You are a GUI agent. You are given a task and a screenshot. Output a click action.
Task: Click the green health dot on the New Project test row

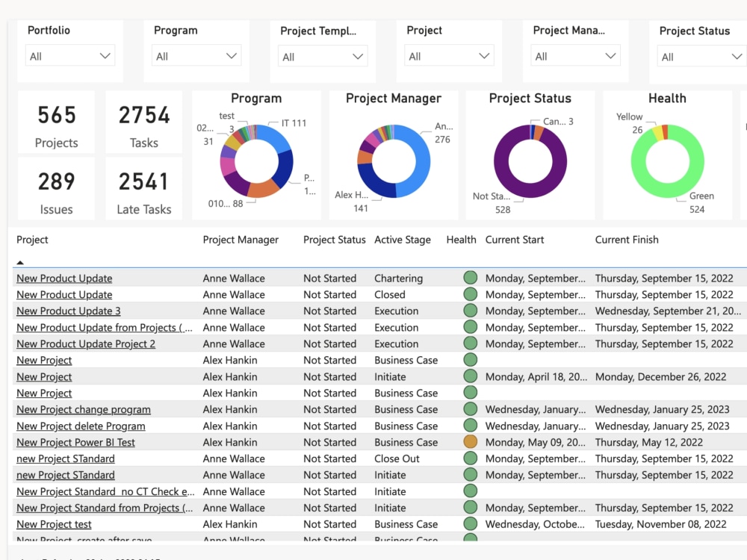pyautogui.click(x=470, y=524)
